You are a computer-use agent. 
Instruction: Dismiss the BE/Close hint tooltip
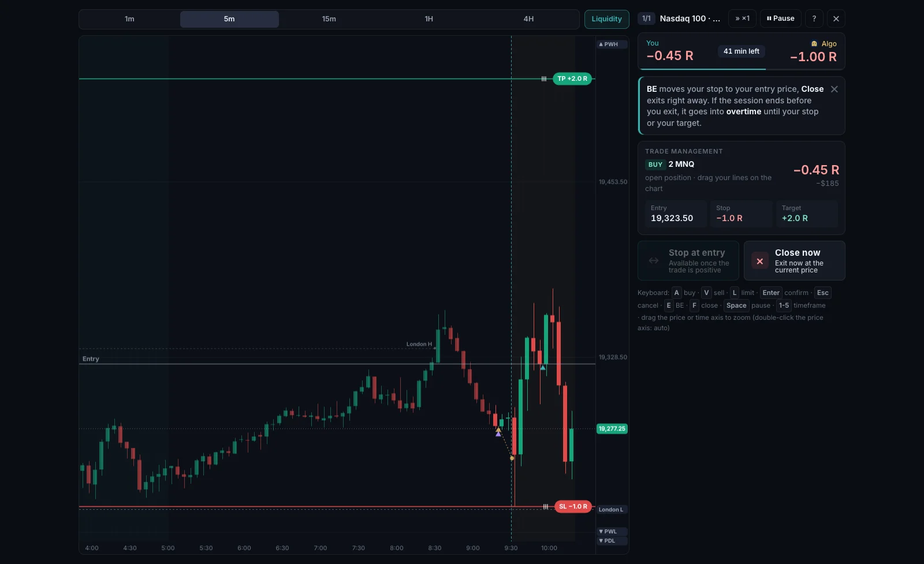[x=834, y=89]
